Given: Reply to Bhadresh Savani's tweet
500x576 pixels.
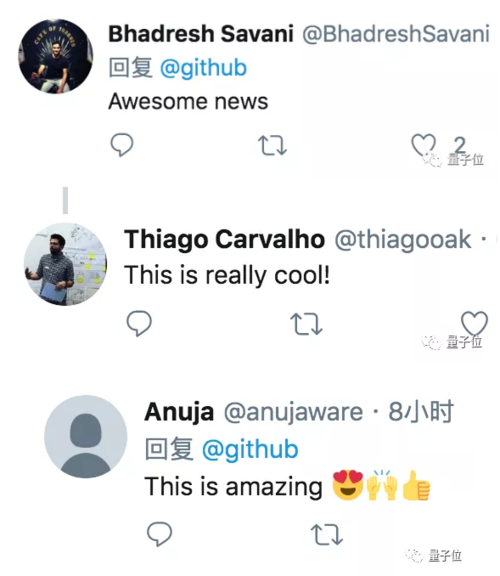Looking at the screenshot, I should (x=122, y=145).
